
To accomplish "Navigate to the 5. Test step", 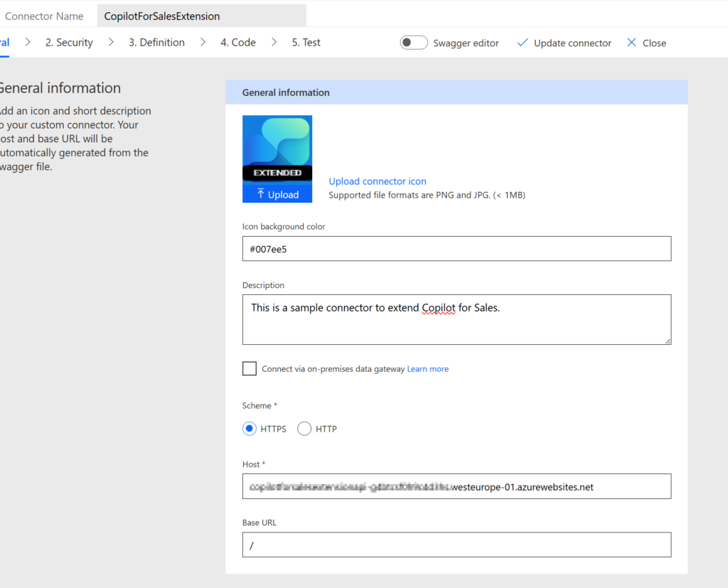I will click(306, 43).
